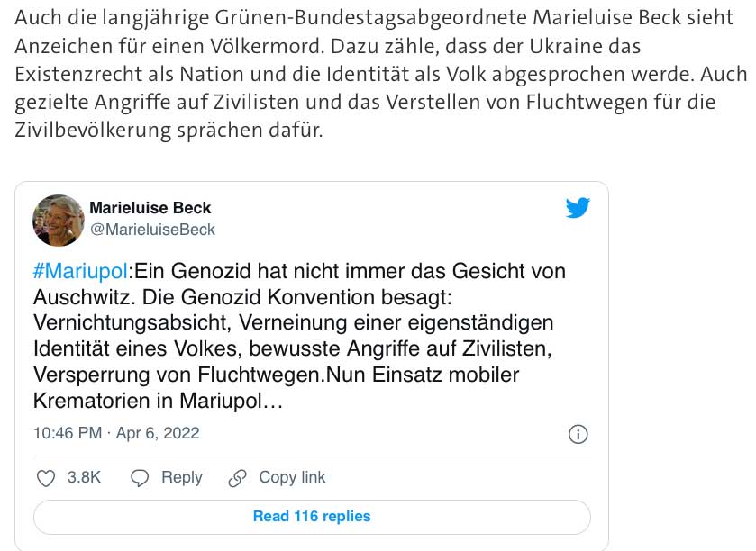Click the 3.8K likes count
This screenshot has width=756, height=551.
tap(84, 478)
